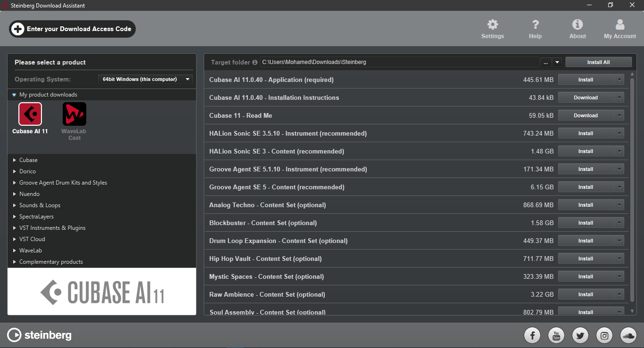
Task: Select the Raw Ambience - Content Set text
Action: tap(267, 294)
